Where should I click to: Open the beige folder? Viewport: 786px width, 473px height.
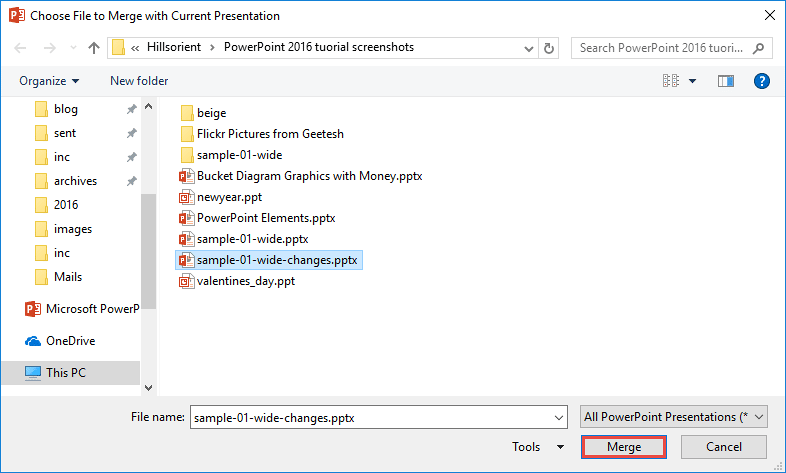tap(203, 113)
